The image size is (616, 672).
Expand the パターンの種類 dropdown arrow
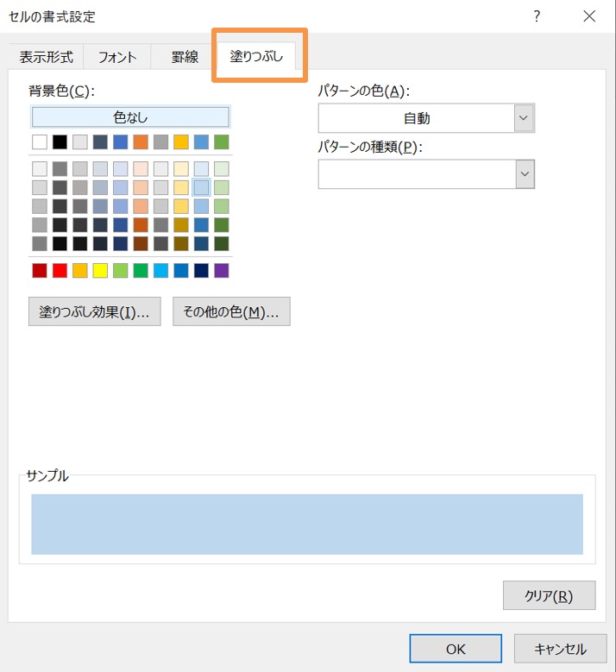click(x=525, y=174)
